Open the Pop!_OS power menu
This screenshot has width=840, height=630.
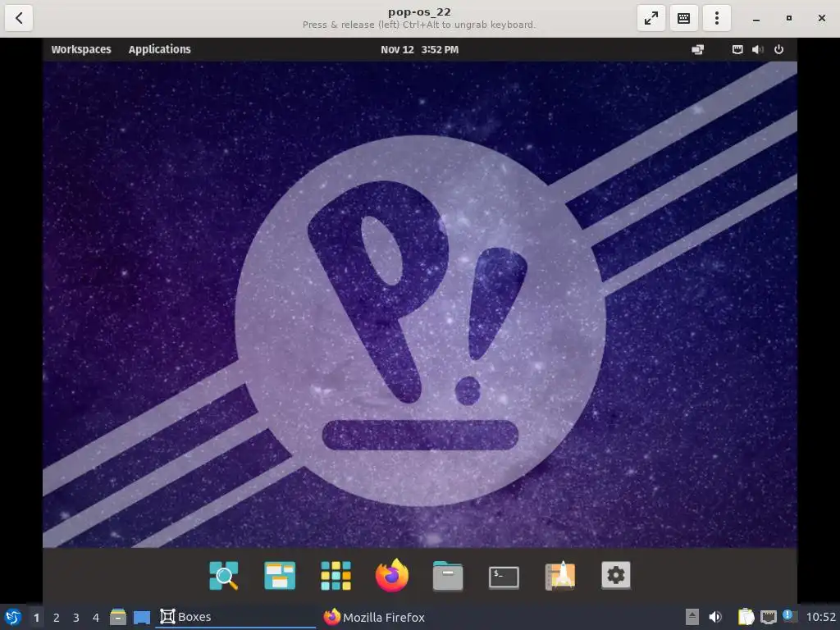[x=779, y=49]
